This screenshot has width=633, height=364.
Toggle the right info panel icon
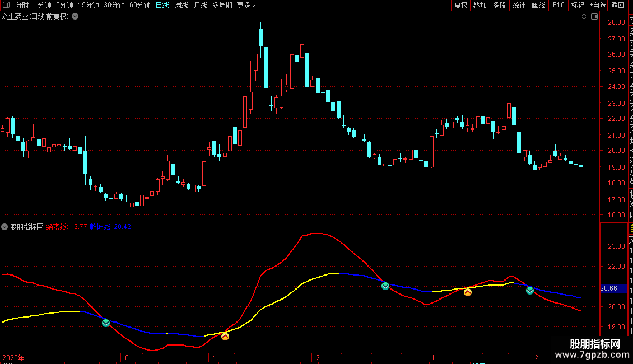click(594, 17)
